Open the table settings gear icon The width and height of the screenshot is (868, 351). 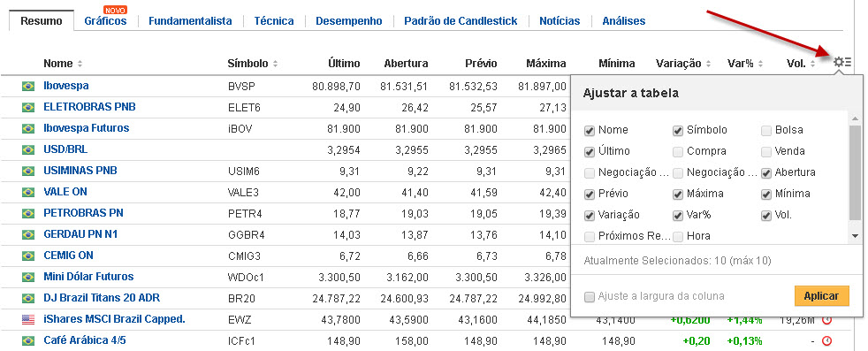[x=842, y=62]
